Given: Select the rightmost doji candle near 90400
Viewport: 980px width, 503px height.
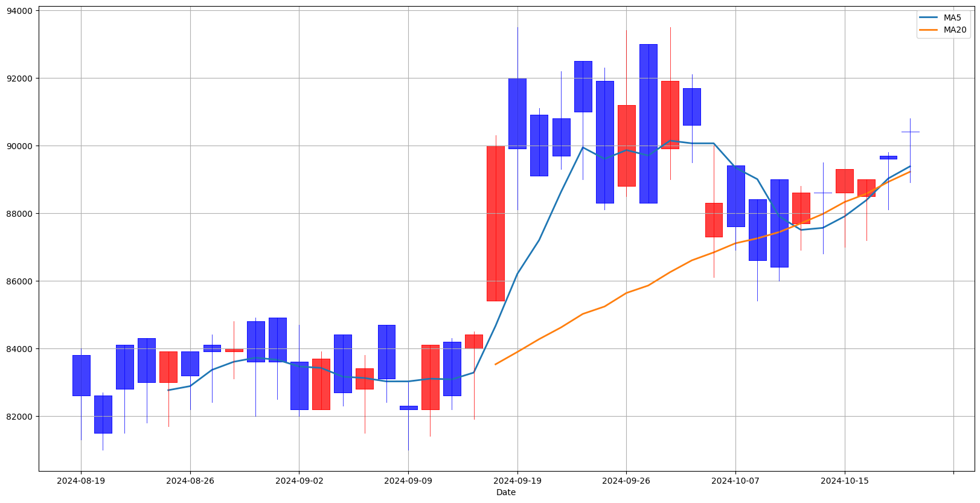Looking at the screenshot, I should click(x=910, y=132).
